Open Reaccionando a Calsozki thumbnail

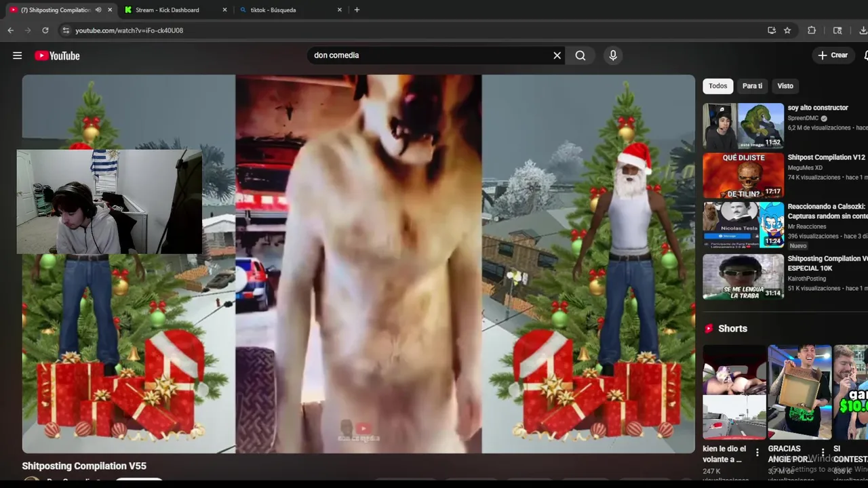pyautogui.click(x=743, y=224)
